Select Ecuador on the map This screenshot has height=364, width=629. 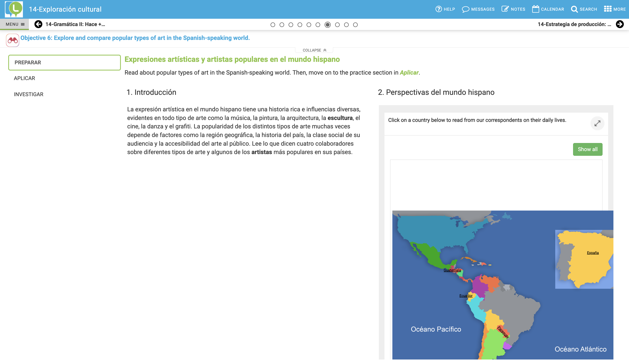click(x=466, y=296)
